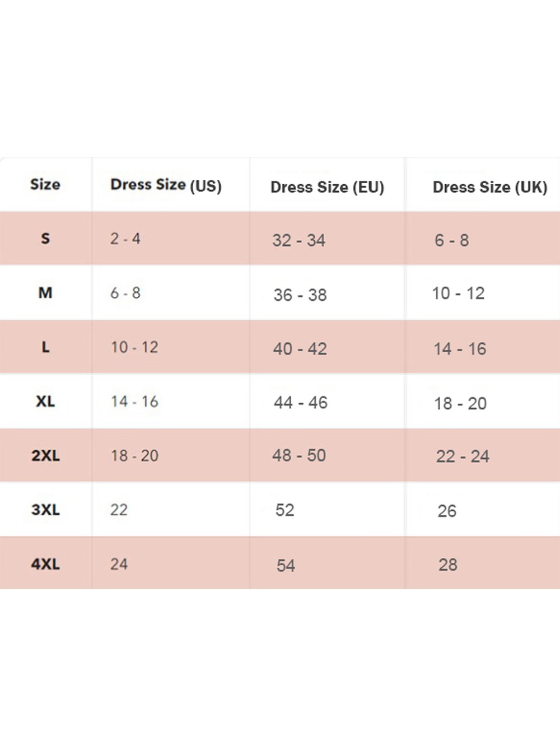Screen dimensions: 560x746
Task: Click EU dress size "40 - 42" cell
Action: coord(300,349)
